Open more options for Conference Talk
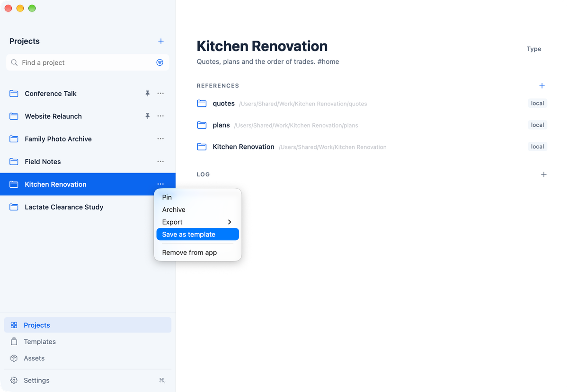The height and width of the screenshot is (392, 568). click(x=160, y=94)
